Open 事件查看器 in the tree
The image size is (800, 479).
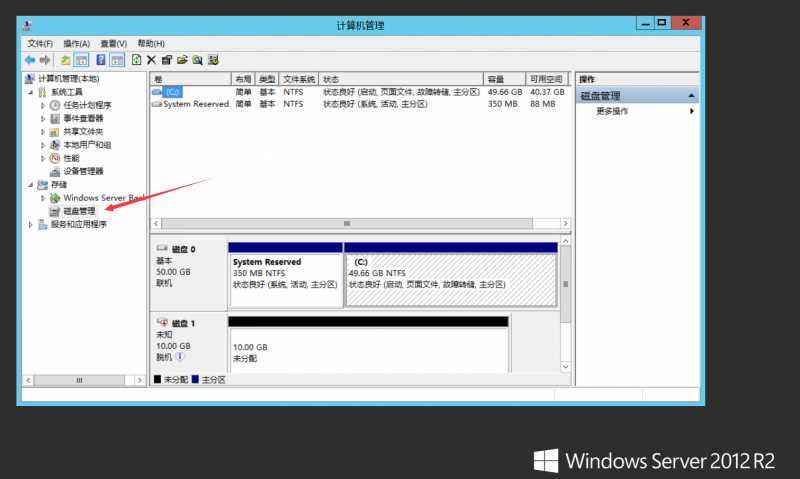pos(83,118)
